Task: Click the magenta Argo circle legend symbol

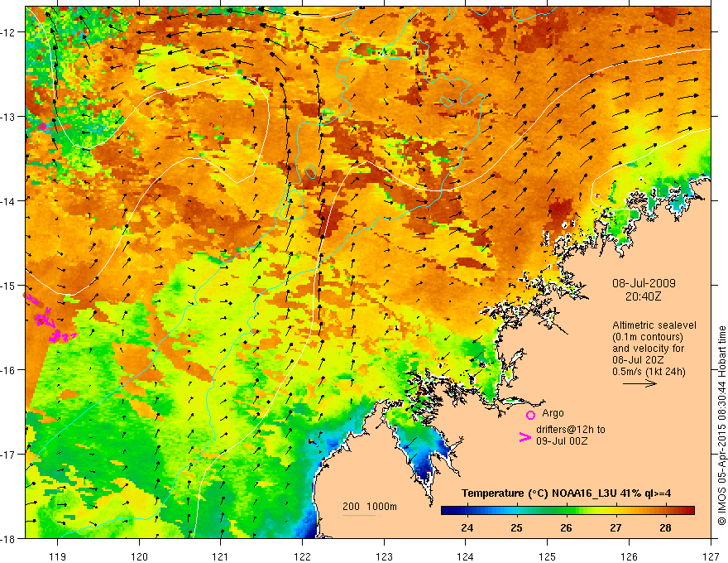Action: click(x=530, y=415)
